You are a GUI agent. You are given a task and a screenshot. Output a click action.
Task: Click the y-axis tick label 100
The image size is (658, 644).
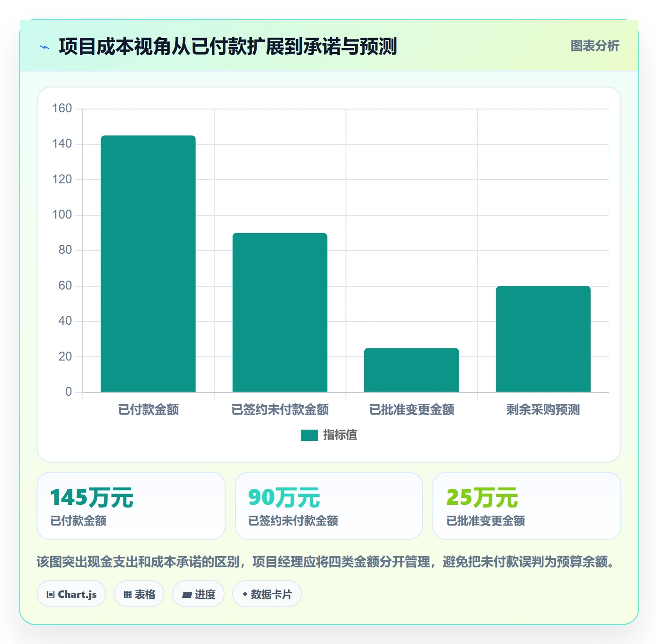tap(62, 215)
